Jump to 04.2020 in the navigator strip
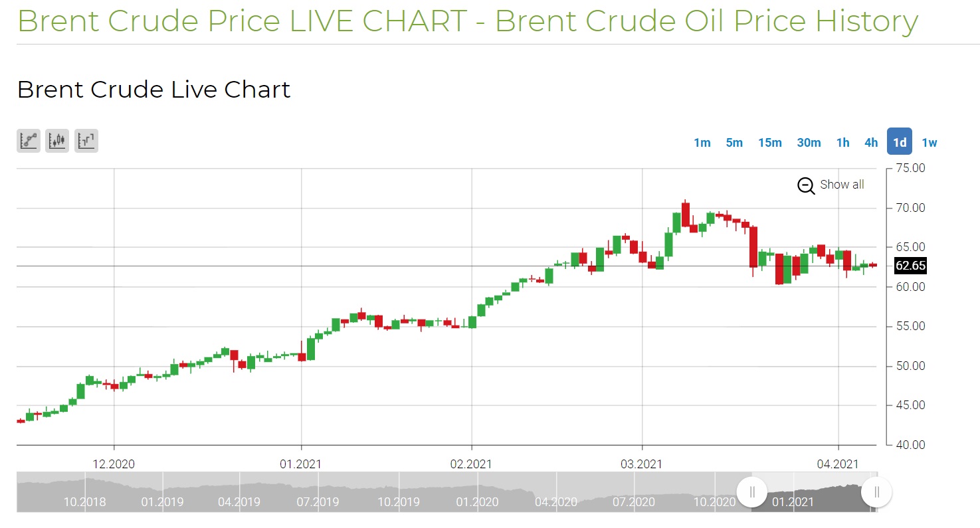 (x=555, y=501)
